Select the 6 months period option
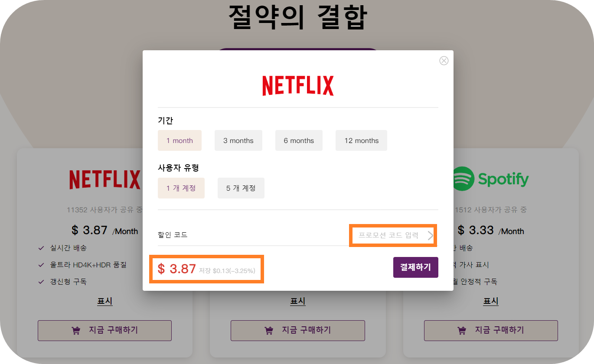Screen dimensions: 594x364 (x=299, y=140)
